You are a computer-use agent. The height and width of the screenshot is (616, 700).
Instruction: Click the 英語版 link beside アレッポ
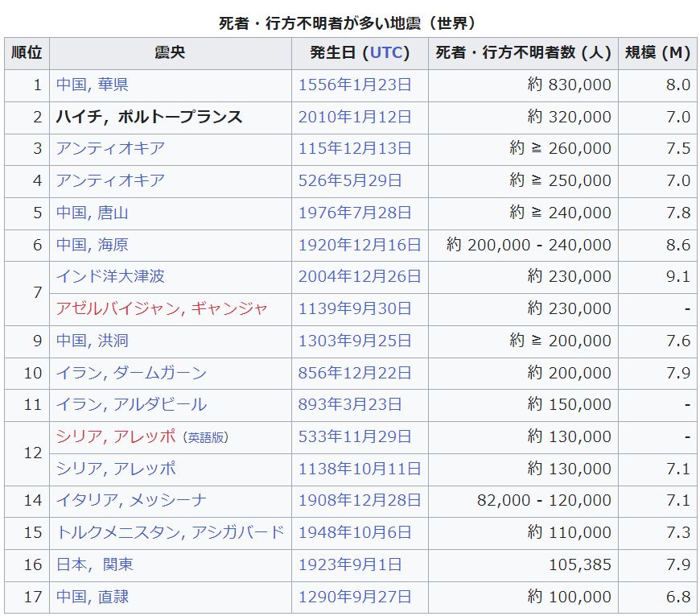tap(207, 437)
